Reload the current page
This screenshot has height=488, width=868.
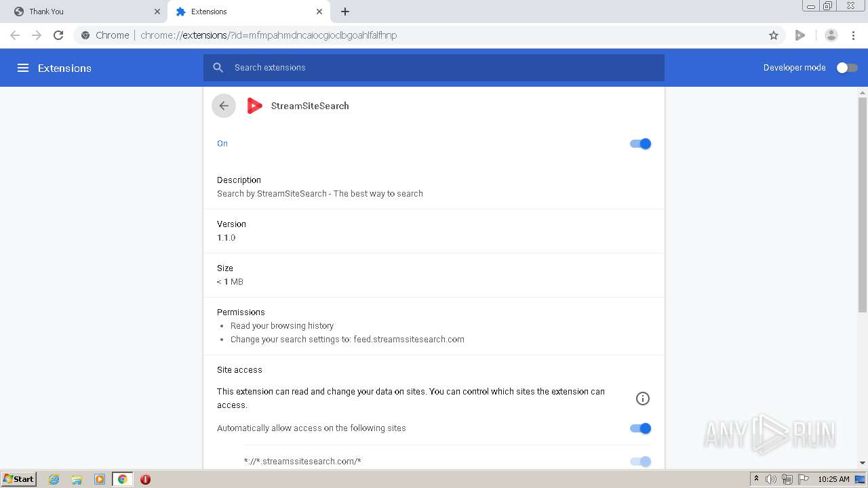pyautogui.click(x=58, y=35)
